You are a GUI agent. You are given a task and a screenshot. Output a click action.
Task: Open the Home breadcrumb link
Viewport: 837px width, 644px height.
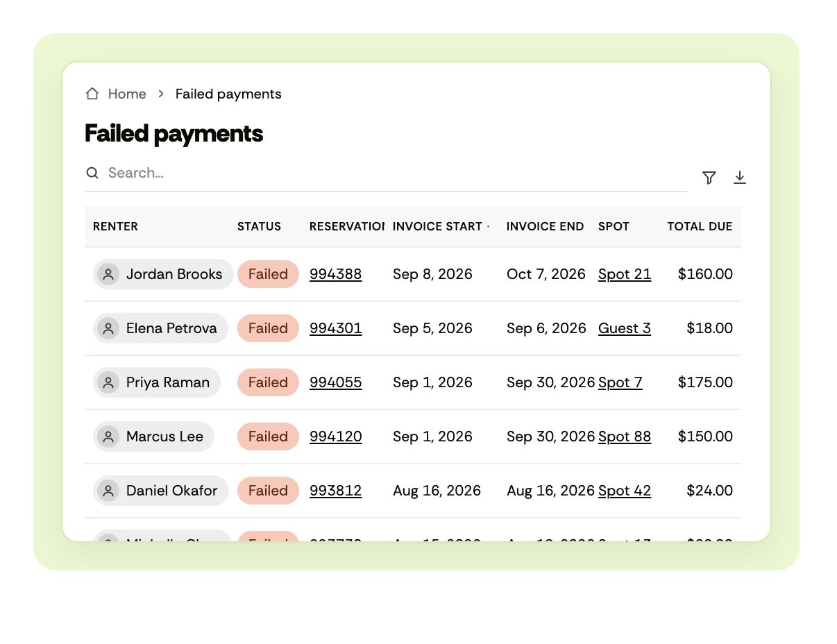click(127, 94)
